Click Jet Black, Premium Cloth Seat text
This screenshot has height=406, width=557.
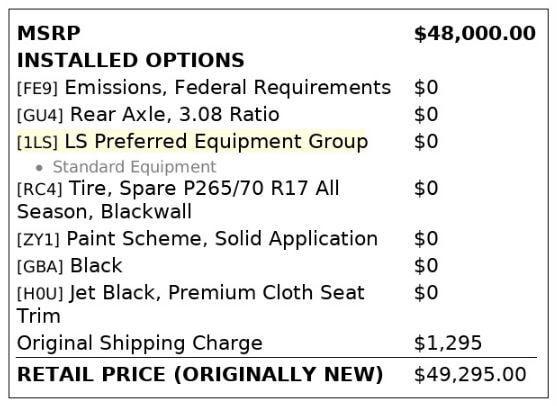pos(217,293)
